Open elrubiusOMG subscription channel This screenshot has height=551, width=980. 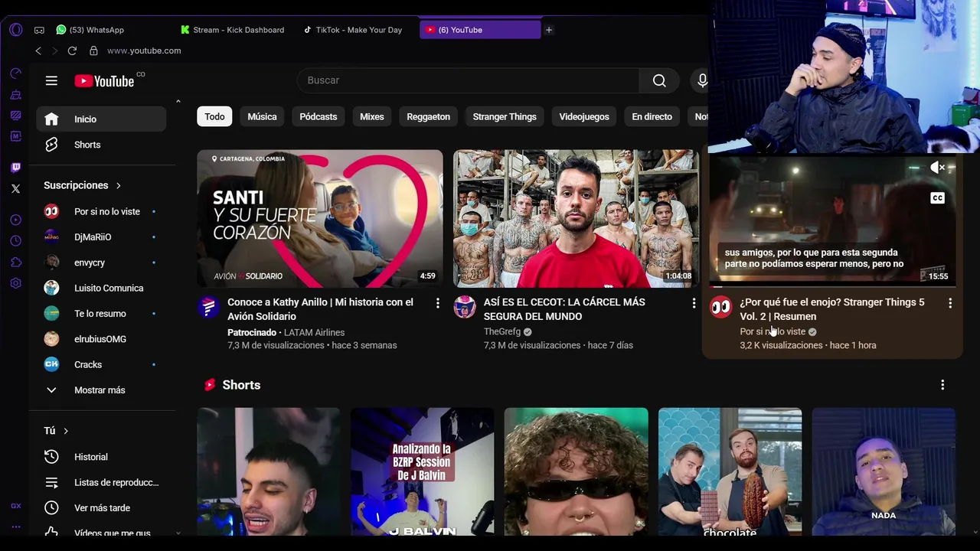point(101,339)
